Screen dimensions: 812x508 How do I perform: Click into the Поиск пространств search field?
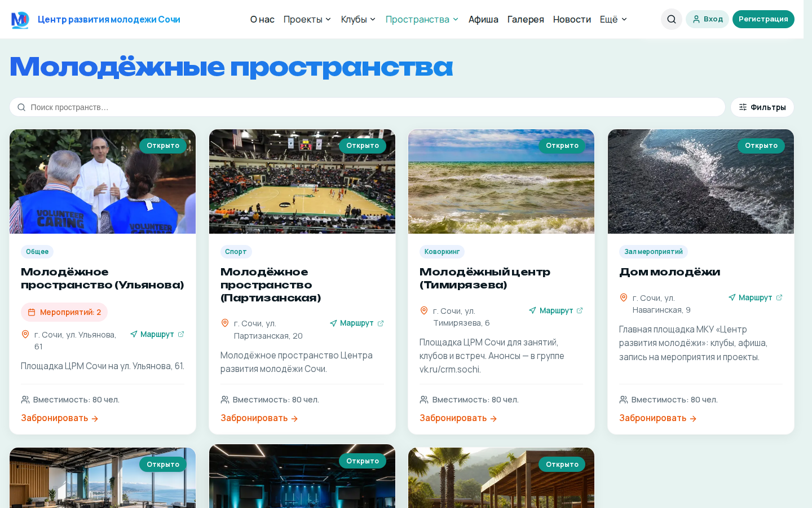pos(367,107)
